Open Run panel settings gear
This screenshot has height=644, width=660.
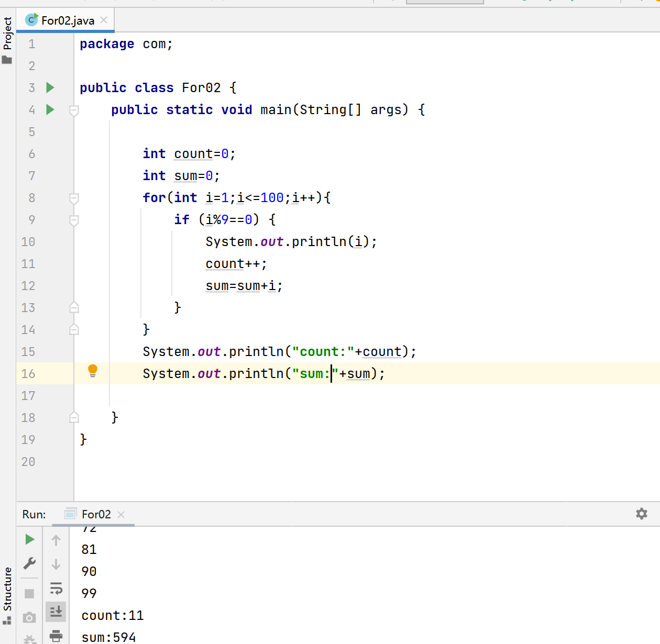coord(642,514)
